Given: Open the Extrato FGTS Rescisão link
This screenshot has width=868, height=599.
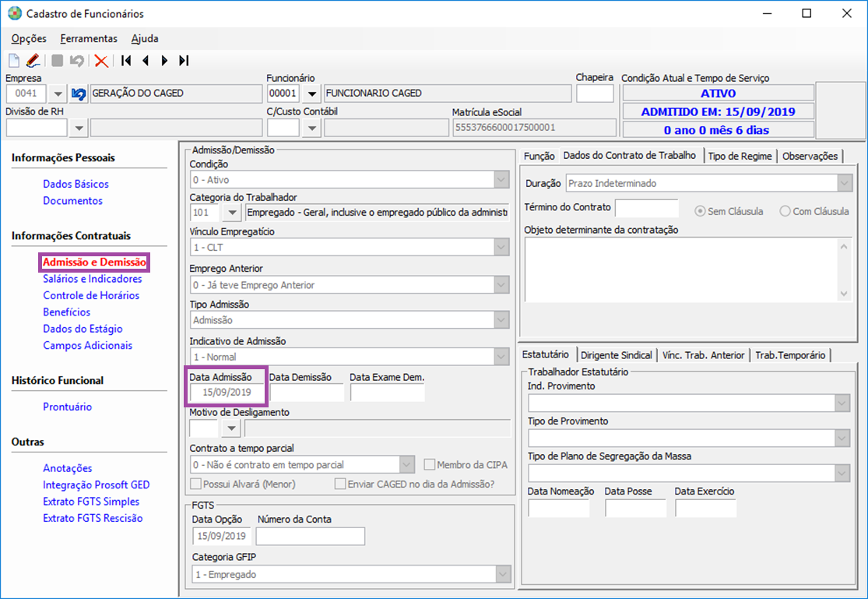Looking at the screenshot, I should pos(93,518).
